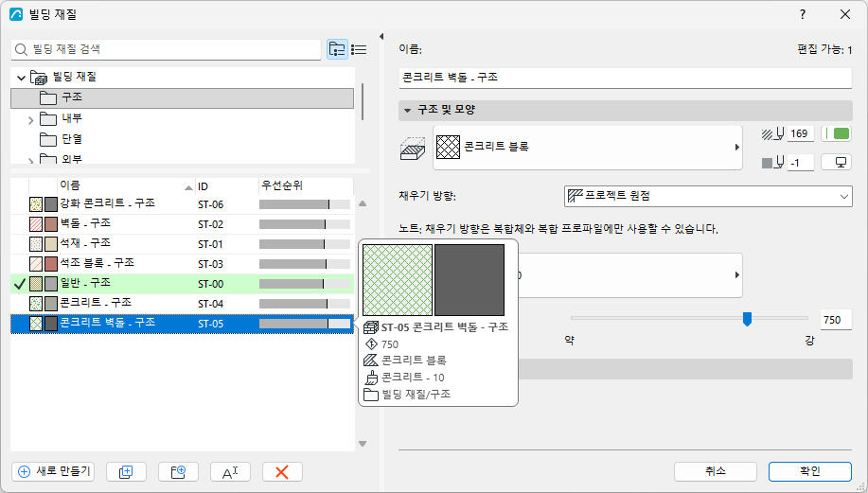This screenshot has height=493, width=868.
Task: Click the folder tree vertical scrollbar
Action: click(363, 102)
